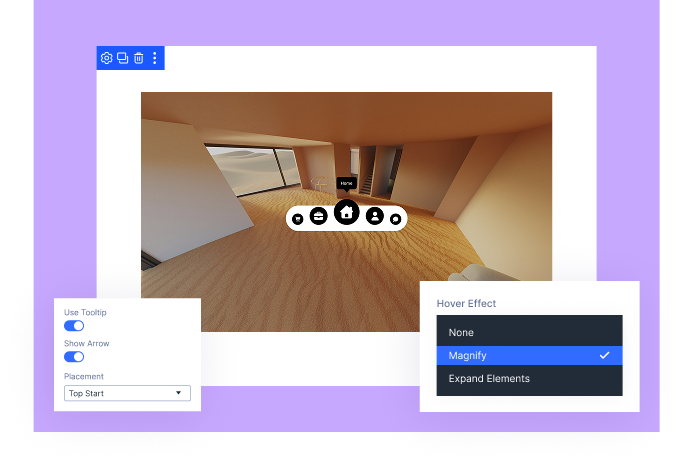
Task: Click the Hover Effect label
Action: pyautogui.click(x=466, y=303)
